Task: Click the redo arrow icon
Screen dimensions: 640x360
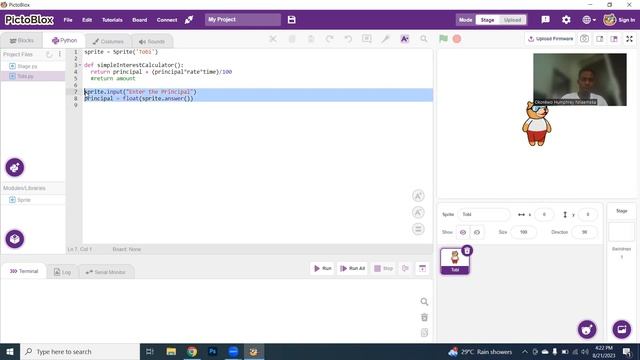Action: (329, 39)
